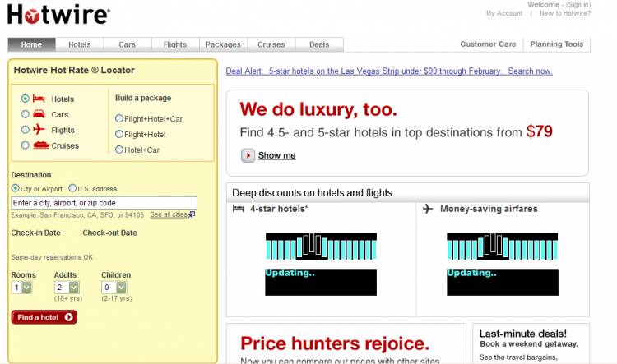
Task: Click the arrow icon on Find a hotel
Action: pos(68,317)
